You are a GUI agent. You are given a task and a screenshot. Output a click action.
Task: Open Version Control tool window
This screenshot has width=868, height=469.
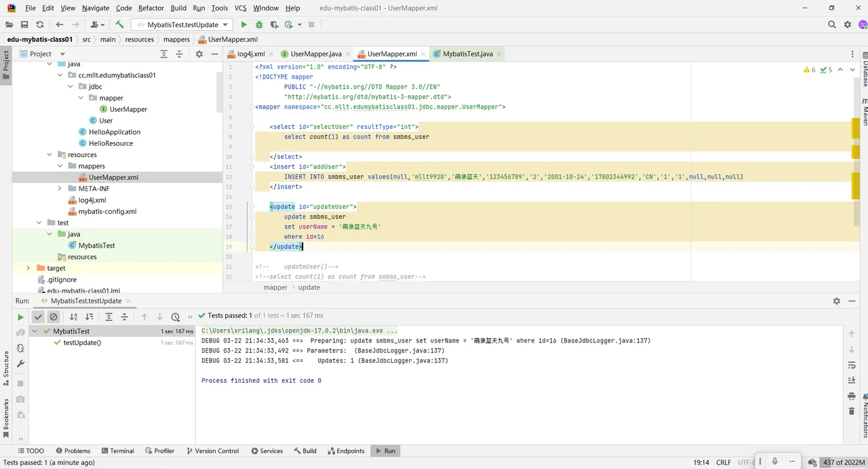pos(213,451)
